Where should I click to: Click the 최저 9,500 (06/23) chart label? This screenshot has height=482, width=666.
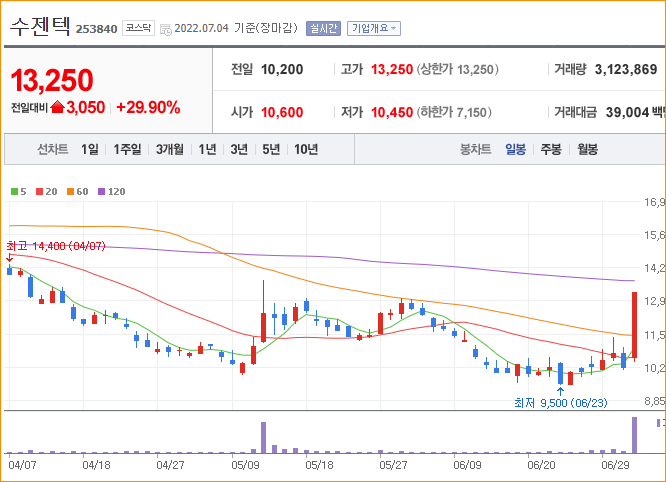[561, 403]
